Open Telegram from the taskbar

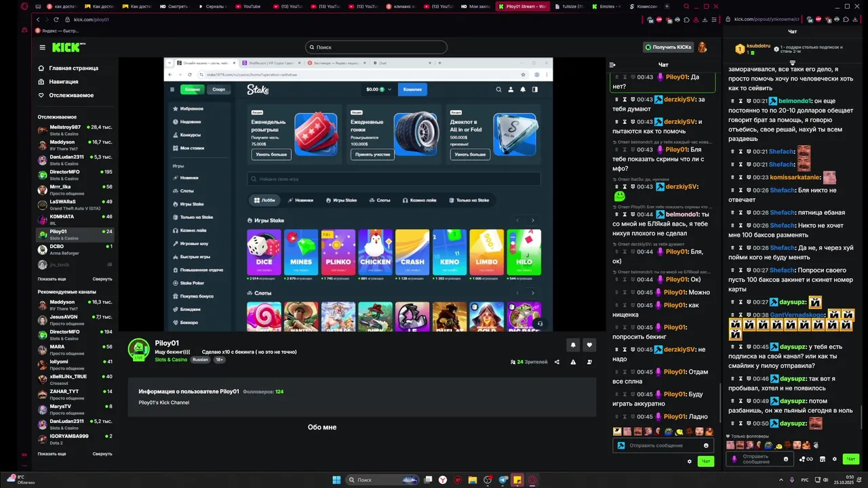(x=502, y=480)
